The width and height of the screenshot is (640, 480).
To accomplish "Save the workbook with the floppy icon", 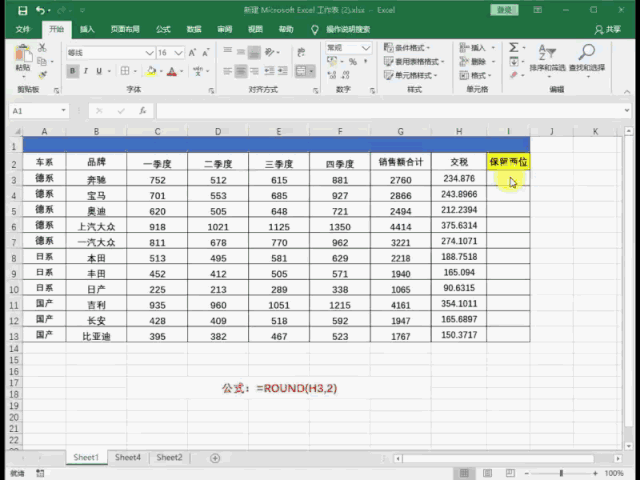I will (x=22, y=10).
